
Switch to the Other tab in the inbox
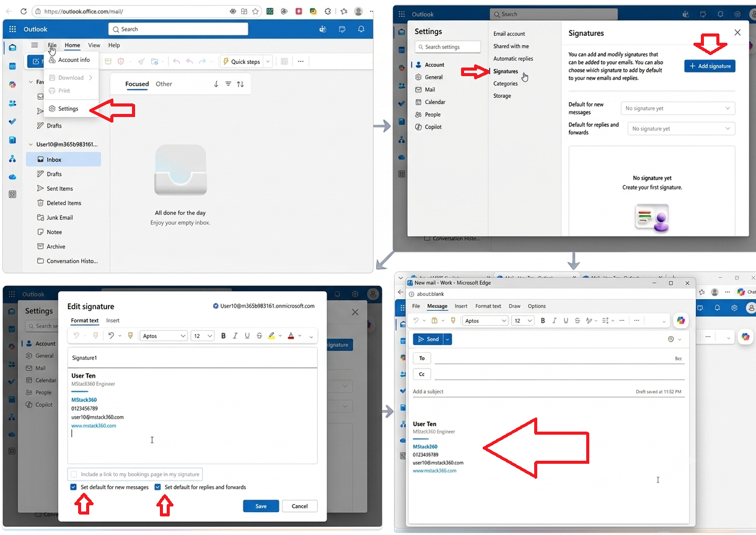coord(164,84)
